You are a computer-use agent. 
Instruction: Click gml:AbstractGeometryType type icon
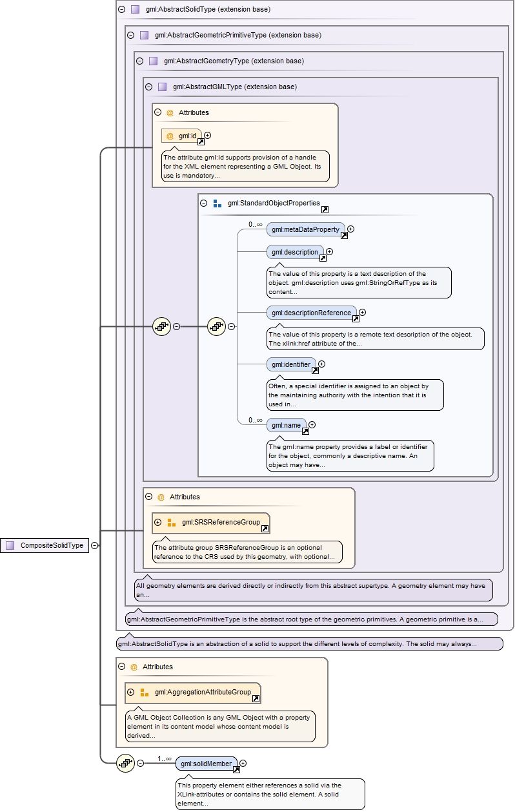pos(153,61)
